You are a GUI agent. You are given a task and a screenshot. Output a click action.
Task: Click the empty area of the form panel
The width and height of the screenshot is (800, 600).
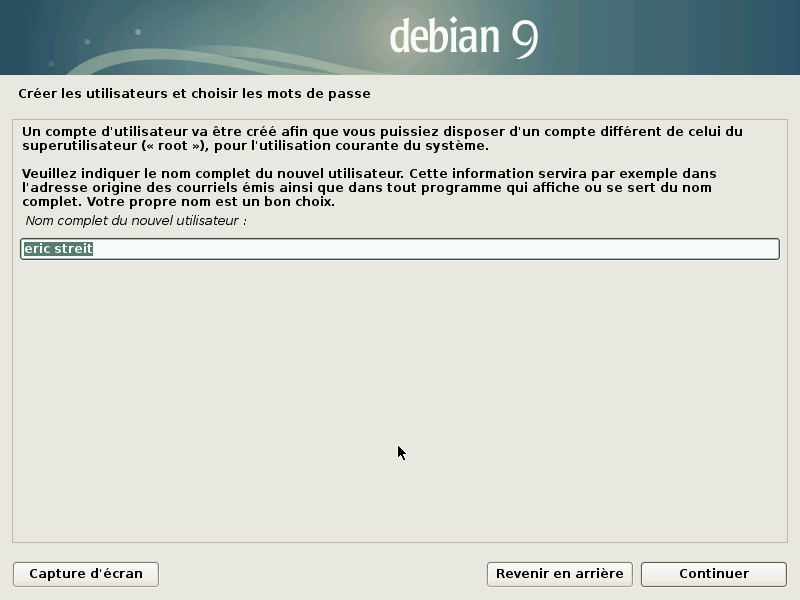point(400,400)
